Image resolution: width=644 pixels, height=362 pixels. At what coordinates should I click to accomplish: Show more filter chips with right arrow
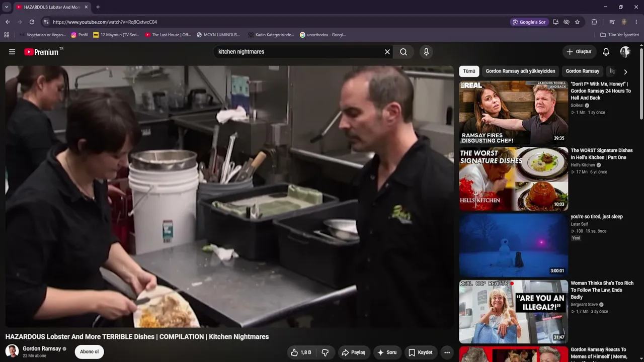click(x=625, y=71)
